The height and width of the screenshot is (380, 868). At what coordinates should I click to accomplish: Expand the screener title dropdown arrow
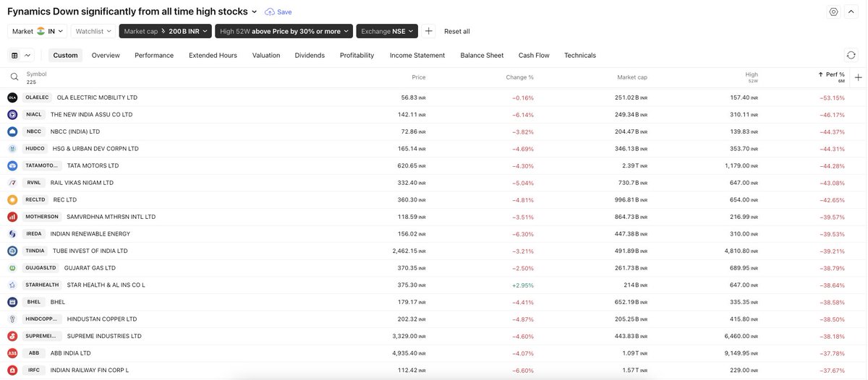tap(254, 12)
